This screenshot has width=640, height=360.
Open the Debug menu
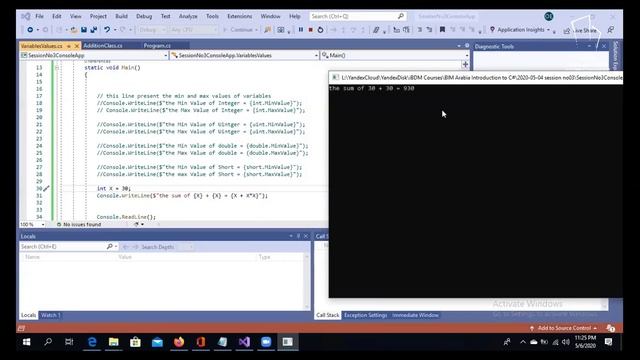(x=144, y=16)
